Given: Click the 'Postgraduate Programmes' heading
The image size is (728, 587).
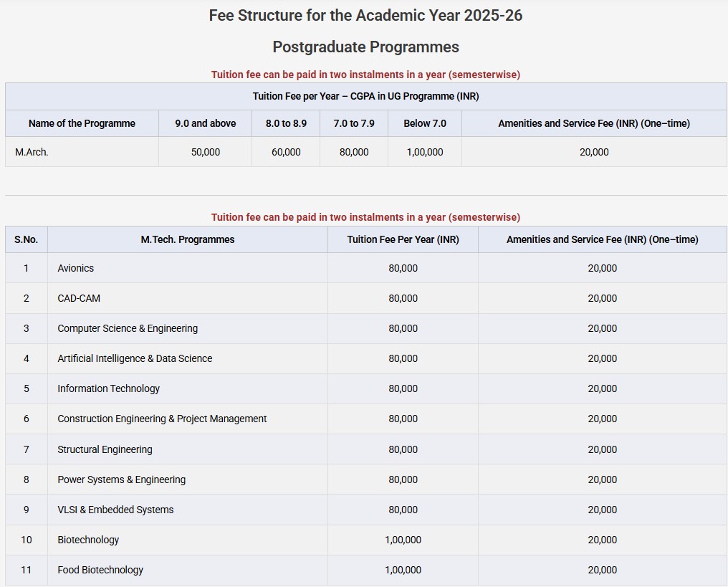Looking at the screenshot, I should 365,47.
